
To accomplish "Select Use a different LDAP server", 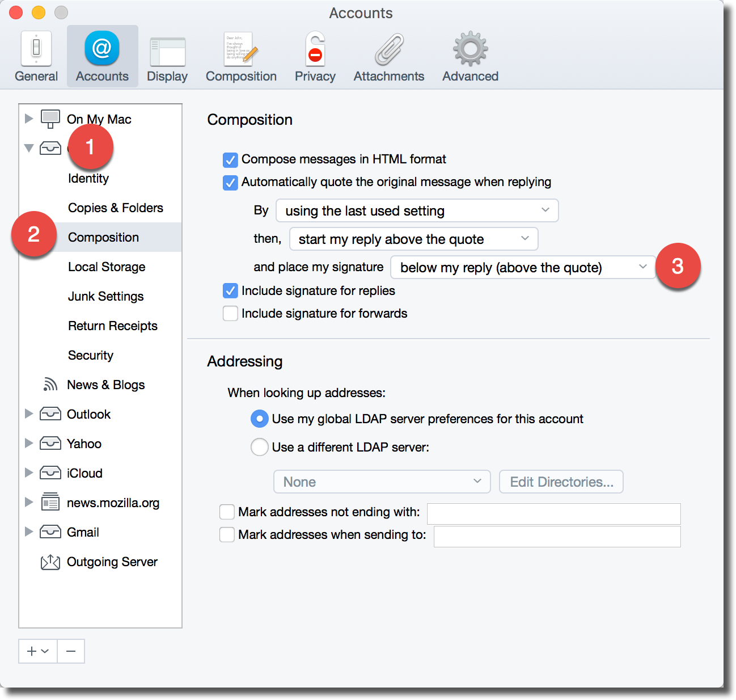I will coord(260,448).
